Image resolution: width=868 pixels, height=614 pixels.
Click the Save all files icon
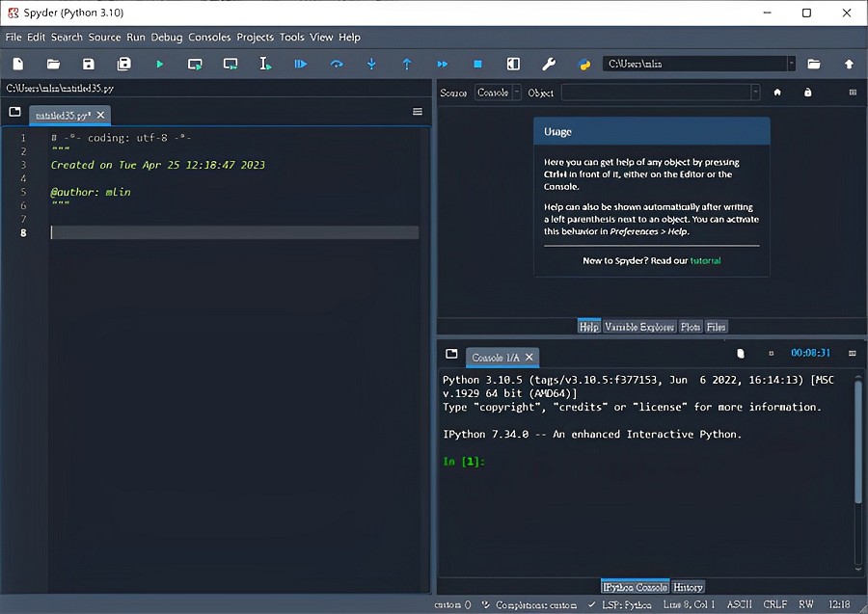[124, 64]
